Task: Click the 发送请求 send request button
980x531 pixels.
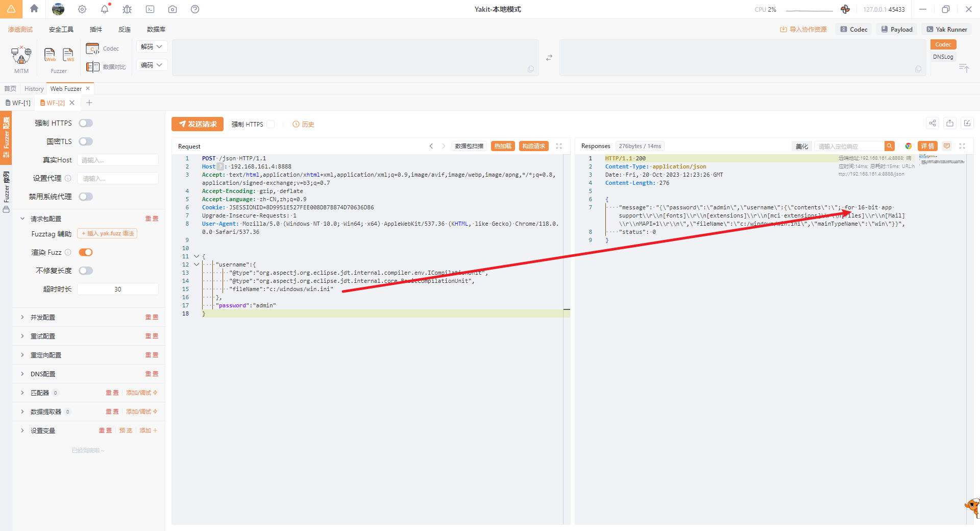Action: tap(198, 124)
